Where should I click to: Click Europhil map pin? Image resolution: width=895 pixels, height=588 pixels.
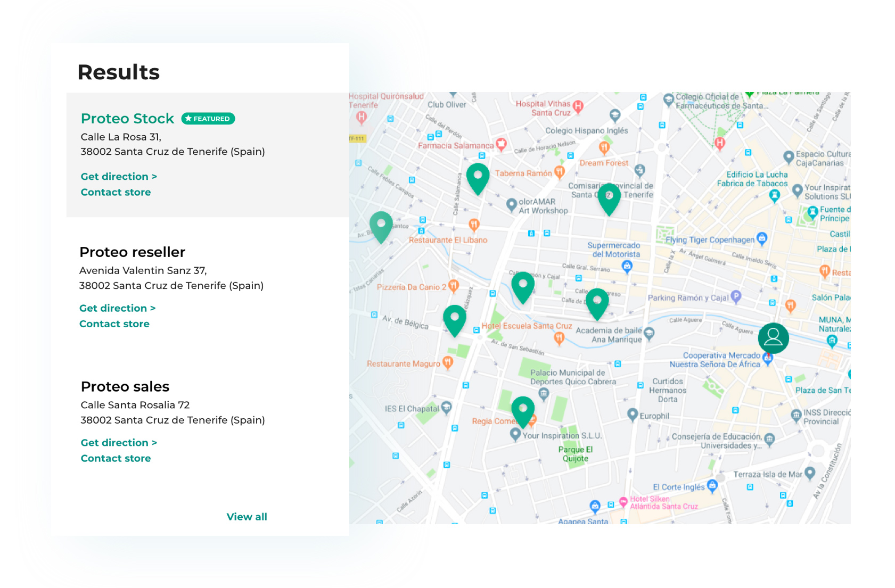click(633, 415)
